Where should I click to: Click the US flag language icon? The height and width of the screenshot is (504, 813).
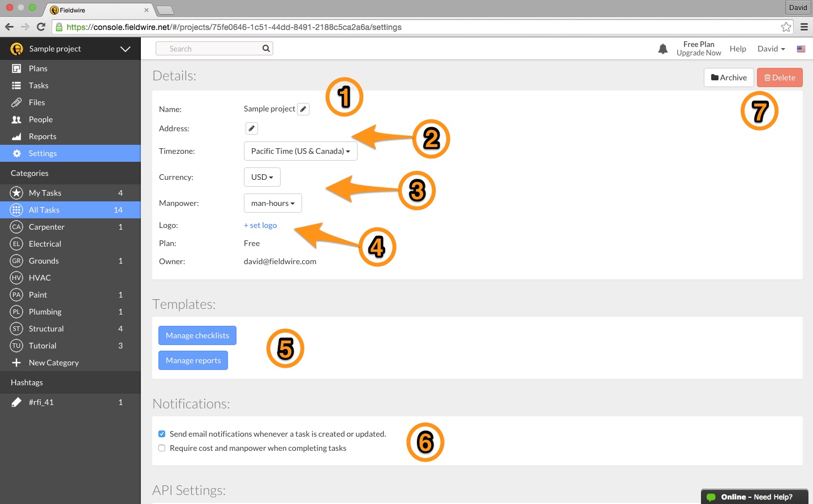coord(801,49)
